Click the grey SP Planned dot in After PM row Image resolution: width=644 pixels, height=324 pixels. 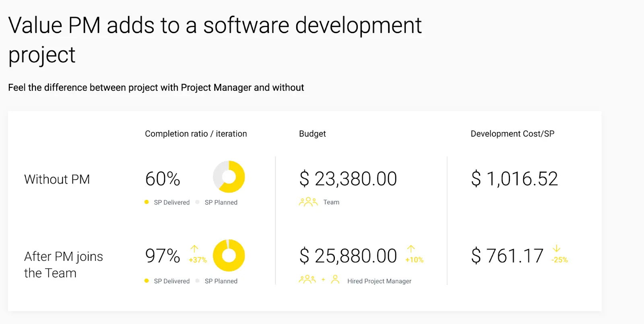[197, 281]
